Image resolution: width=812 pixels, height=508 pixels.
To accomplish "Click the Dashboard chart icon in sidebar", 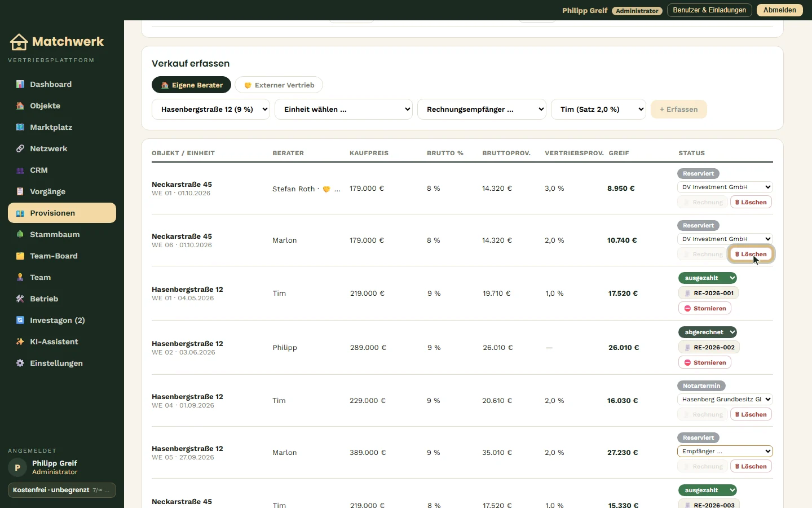I will point(20,84).
